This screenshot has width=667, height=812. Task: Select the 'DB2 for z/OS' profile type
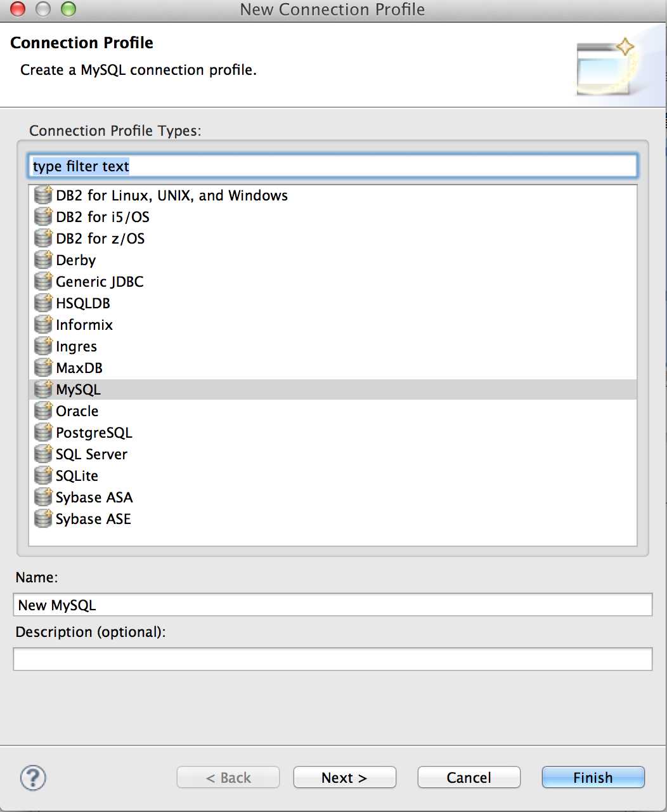[100, 239]
